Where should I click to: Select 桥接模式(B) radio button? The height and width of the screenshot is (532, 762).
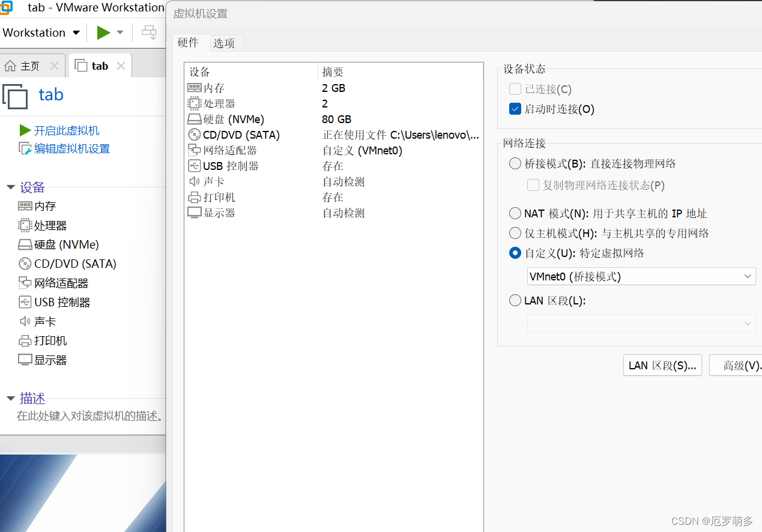click(515, 163)
